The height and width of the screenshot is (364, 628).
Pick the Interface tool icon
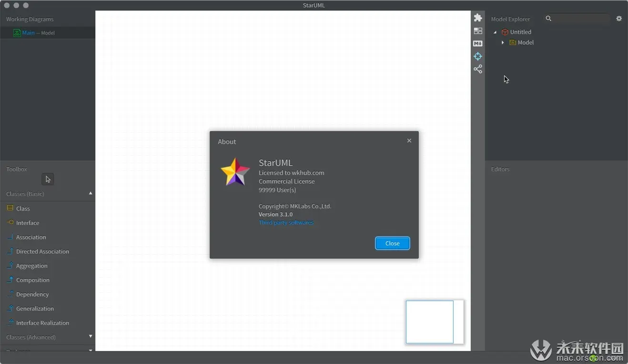tap(10, 222)
